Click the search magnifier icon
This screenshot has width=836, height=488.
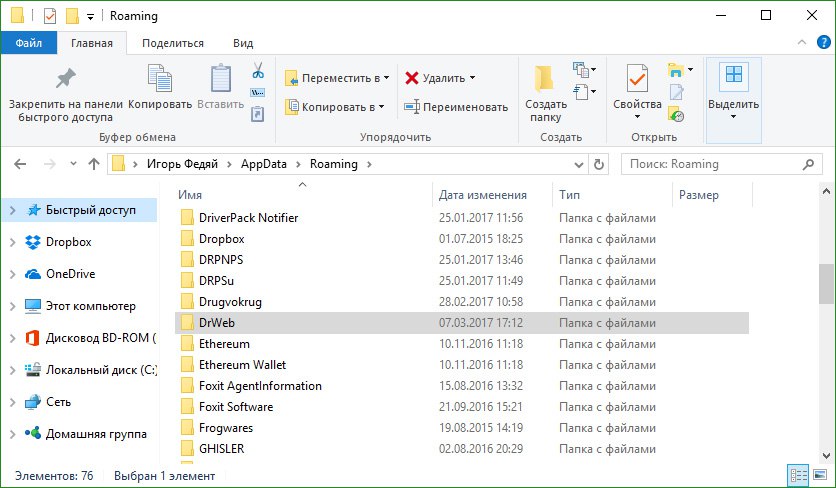(808, 164)
